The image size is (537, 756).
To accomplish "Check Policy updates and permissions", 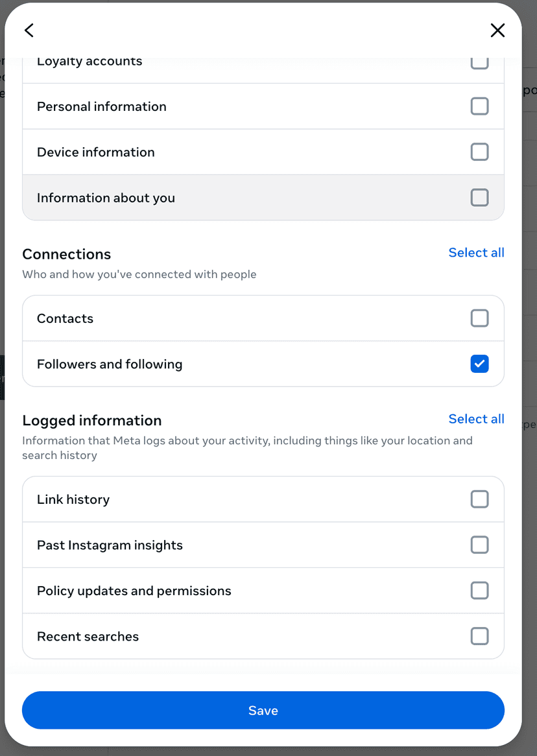I will tap(479, 590).
